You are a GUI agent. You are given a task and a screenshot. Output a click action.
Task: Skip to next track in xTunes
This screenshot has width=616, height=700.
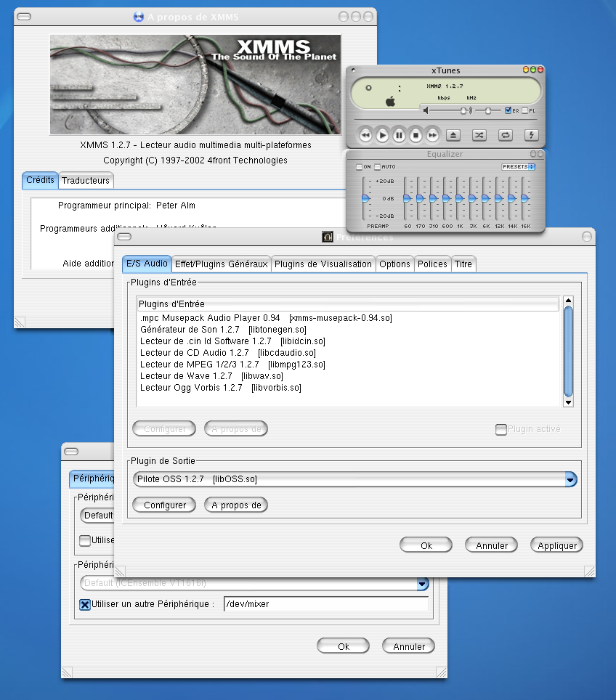pyautogui.click(x=432, y=135)
